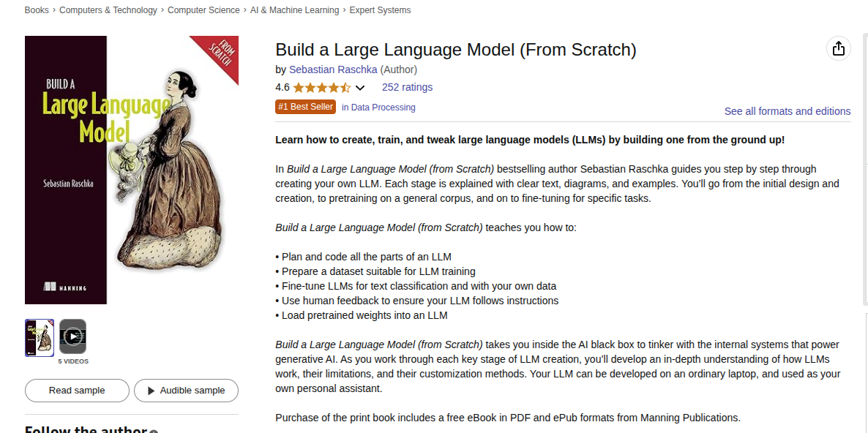The height and width of the screenshot is (433, 868).
Task: Click the share icon beside the title
Action: coord(838,48)
